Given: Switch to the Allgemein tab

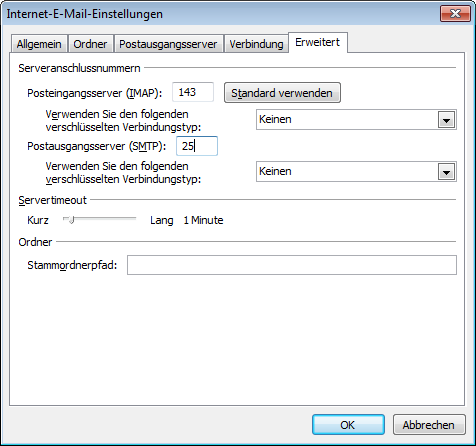Looking at the screenshot, I should pos(39,44).
